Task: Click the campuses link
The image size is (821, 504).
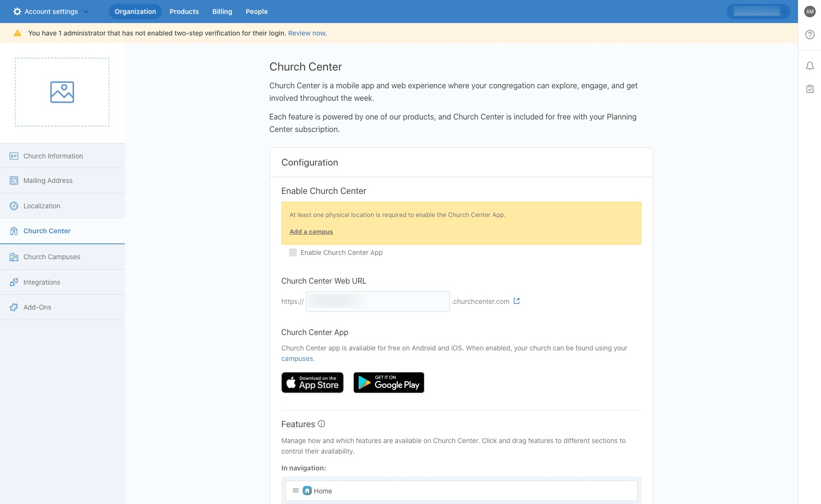Action: pyautogui.click(x=297, y=359)
